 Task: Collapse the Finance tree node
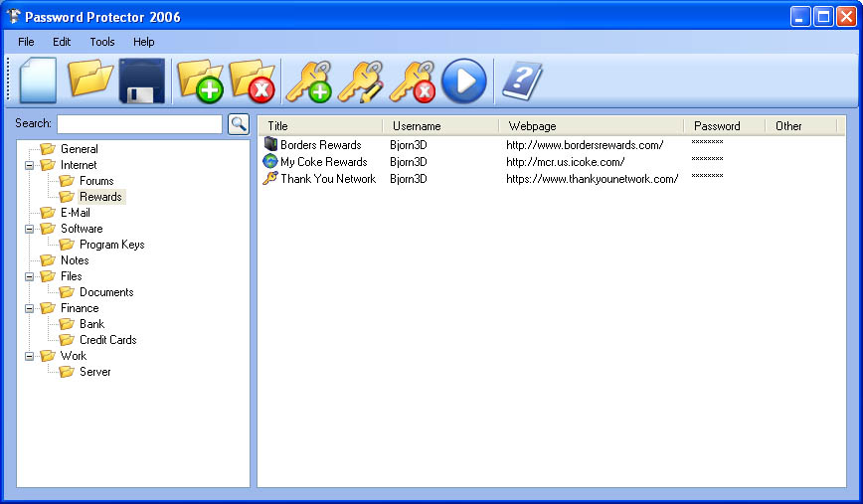pyautogui.click(x=29, y=309)
